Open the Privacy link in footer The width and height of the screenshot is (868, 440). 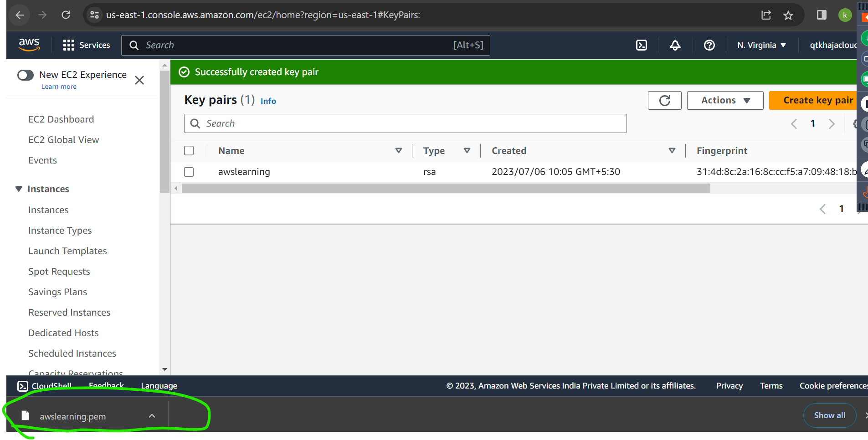[729, 386]
